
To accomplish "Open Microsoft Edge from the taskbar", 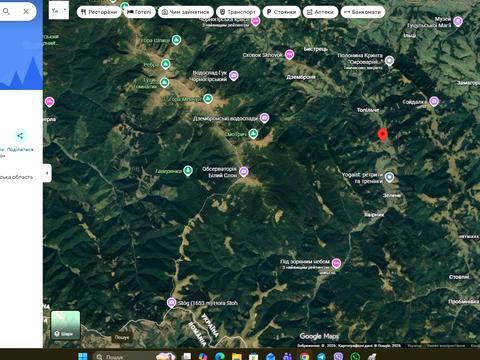I will [219, 356].
